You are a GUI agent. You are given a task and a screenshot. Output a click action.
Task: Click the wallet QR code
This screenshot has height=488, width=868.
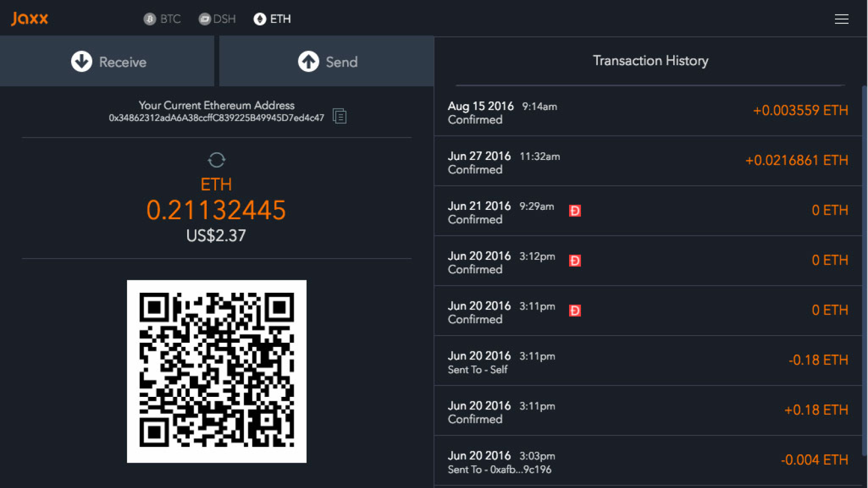216,371
